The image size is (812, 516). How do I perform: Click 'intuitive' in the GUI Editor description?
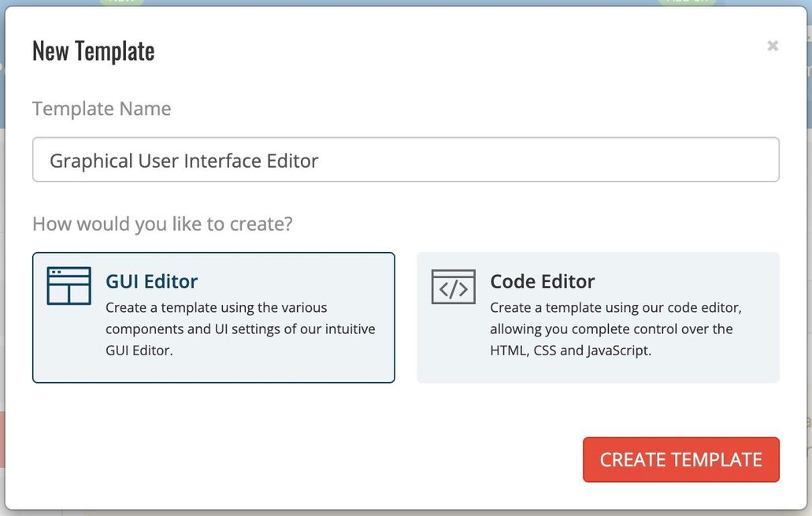350,329
